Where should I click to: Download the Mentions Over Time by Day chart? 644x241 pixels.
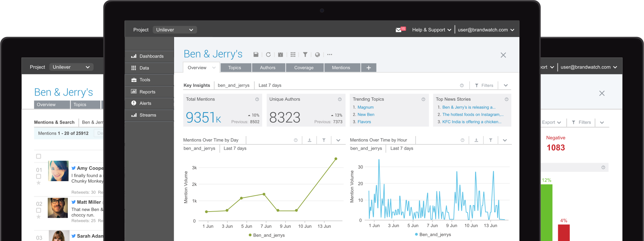point(309,140)
